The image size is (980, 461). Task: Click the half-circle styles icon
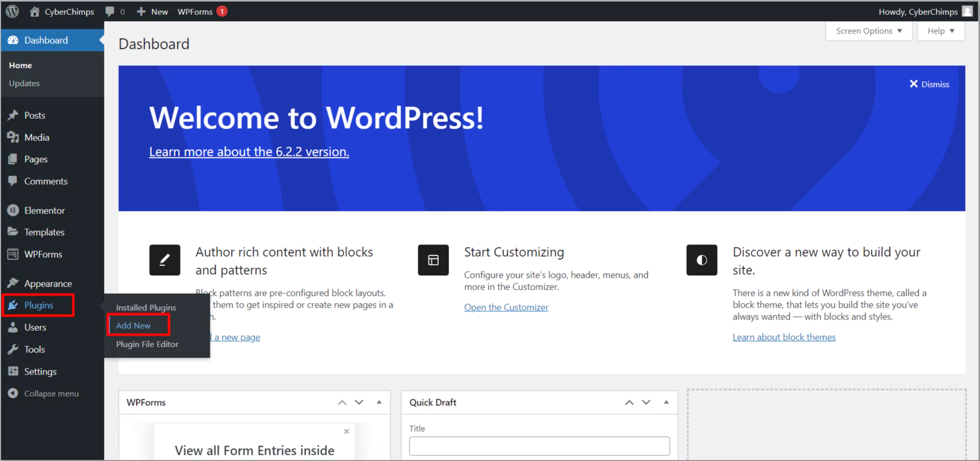tap(702, 260)
